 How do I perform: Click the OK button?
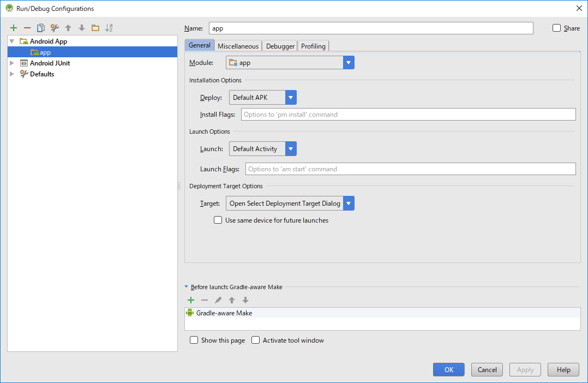(448, 369)
